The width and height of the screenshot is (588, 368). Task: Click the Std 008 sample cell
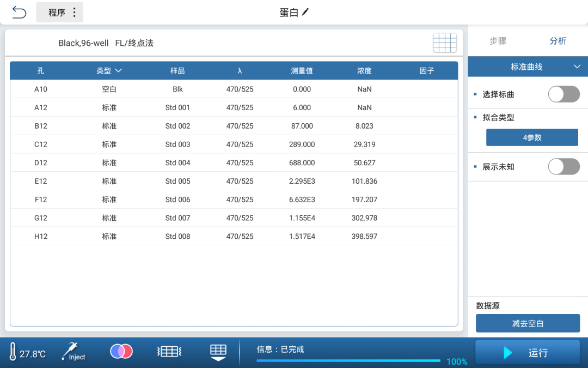(177, 236)
